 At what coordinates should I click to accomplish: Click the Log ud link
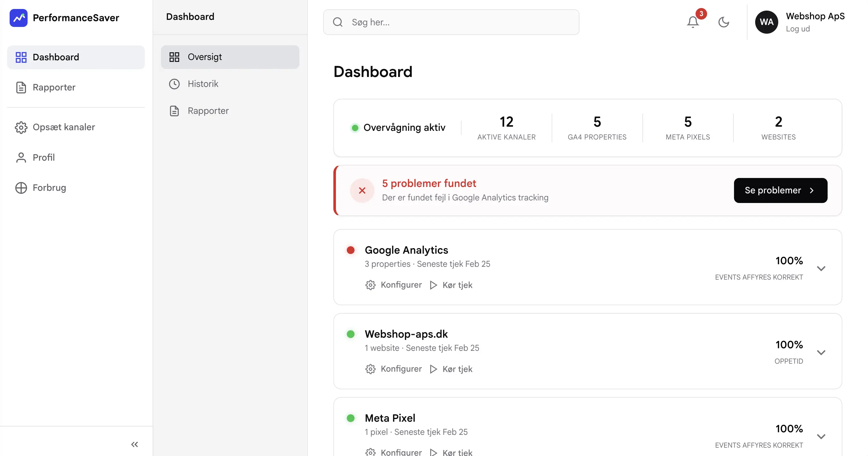coord(797,29)
